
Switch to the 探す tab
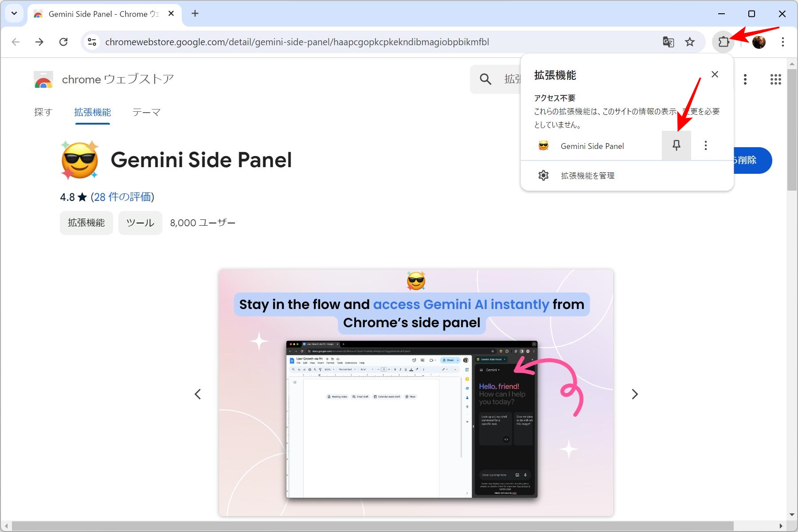43,112
